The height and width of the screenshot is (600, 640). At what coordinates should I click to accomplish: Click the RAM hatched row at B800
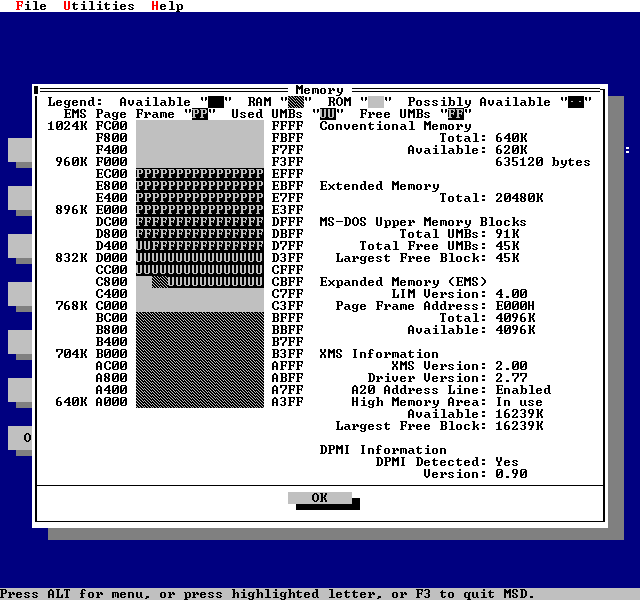pos(200,330)
